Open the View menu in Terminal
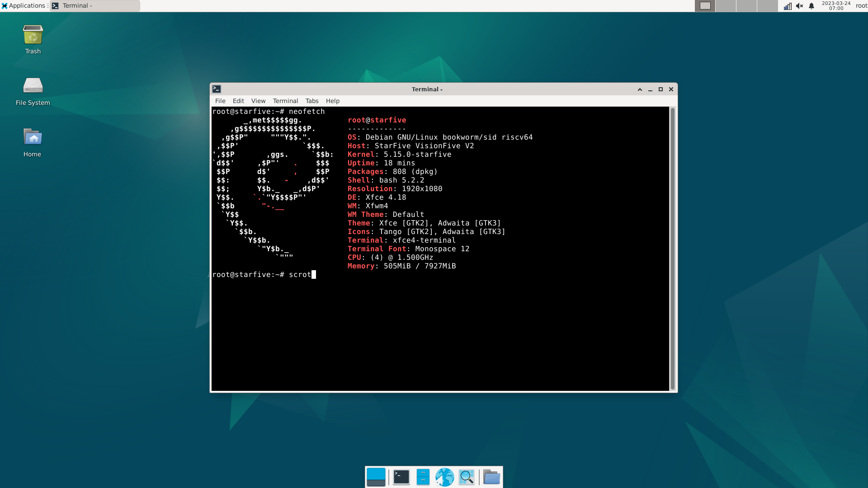 click(x=258, y=101)
